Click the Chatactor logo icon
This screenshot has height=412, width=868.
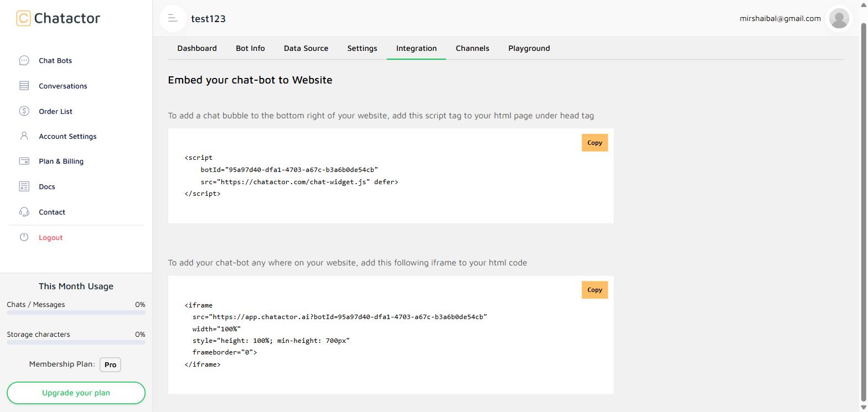(23, 18)
